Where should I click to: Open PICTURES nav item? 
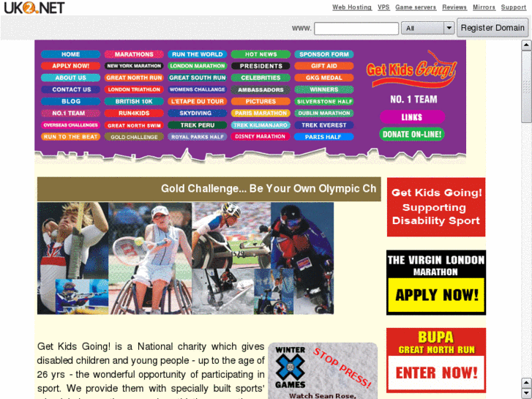(x=261, y=101)
